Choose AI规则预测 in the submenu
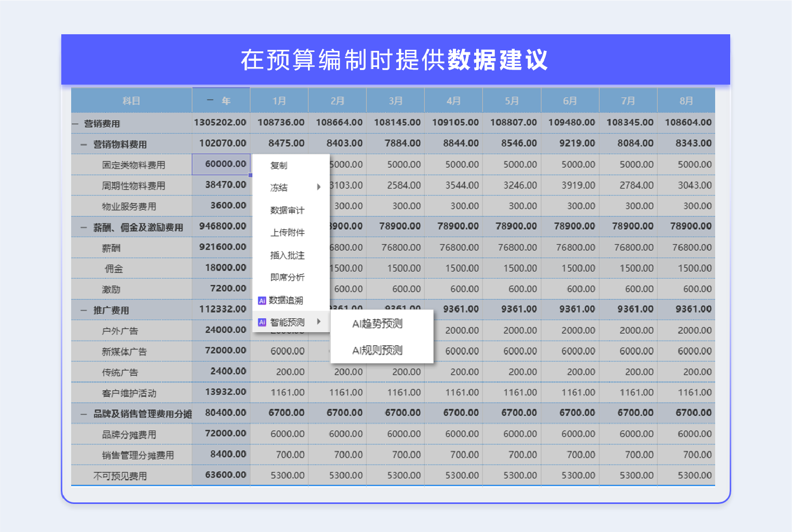Viewport: 792px width, 532px height. 382,350
